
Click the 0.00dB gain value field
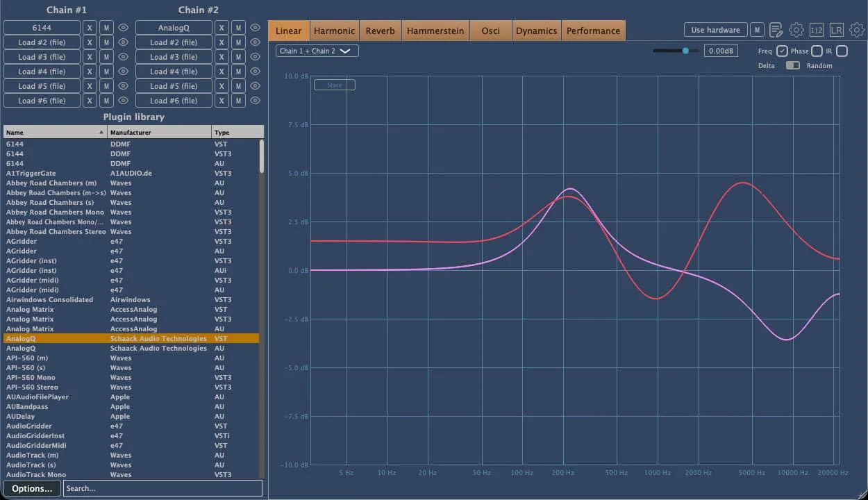pyautogui.click(x=721, y=51)
